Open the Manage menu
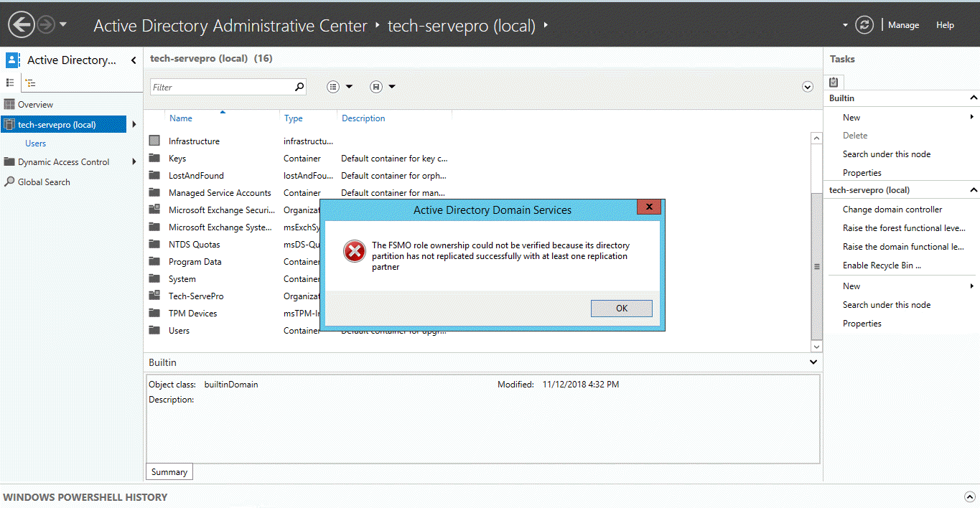The height and width of the screenshot is (508, 980). click(x=903, y=24)
